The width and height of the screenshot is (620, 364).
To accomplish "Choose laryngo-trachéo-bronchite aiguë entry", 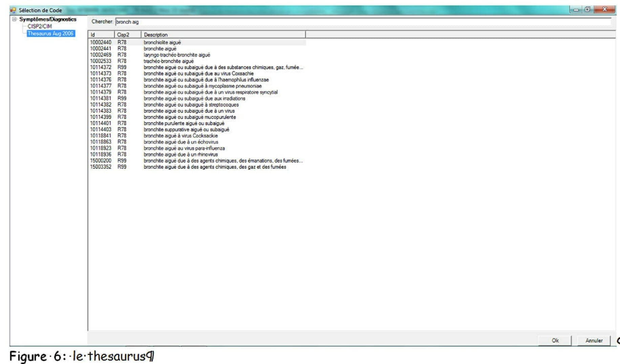I will click(177, 55).
